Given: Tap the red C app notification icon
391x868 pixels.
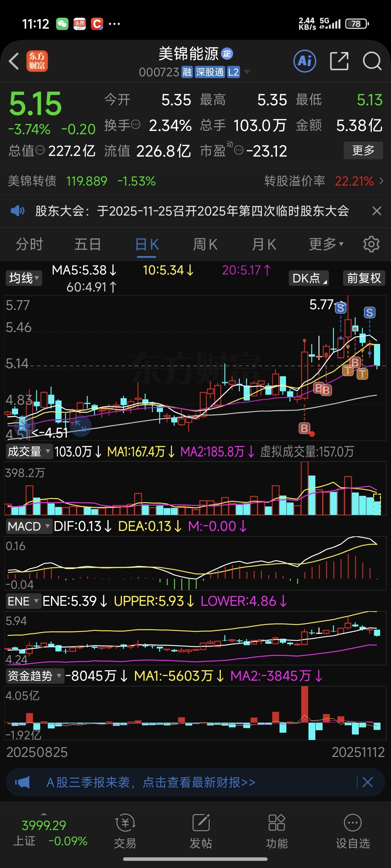Looking at the screenshot, I should point(97,24).
